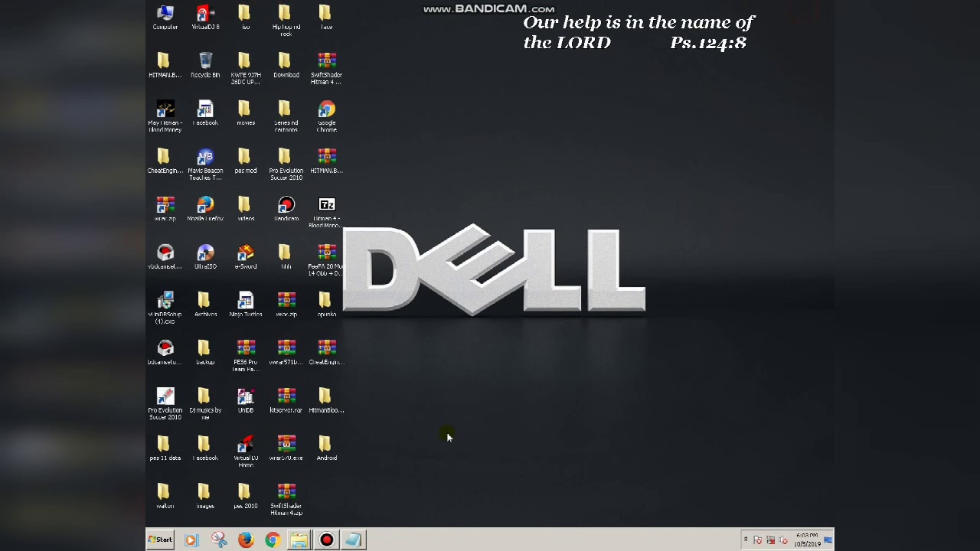Screen dimensions: 980x551
Task: Select the walton folder
Action: click(x=165, y=497)
